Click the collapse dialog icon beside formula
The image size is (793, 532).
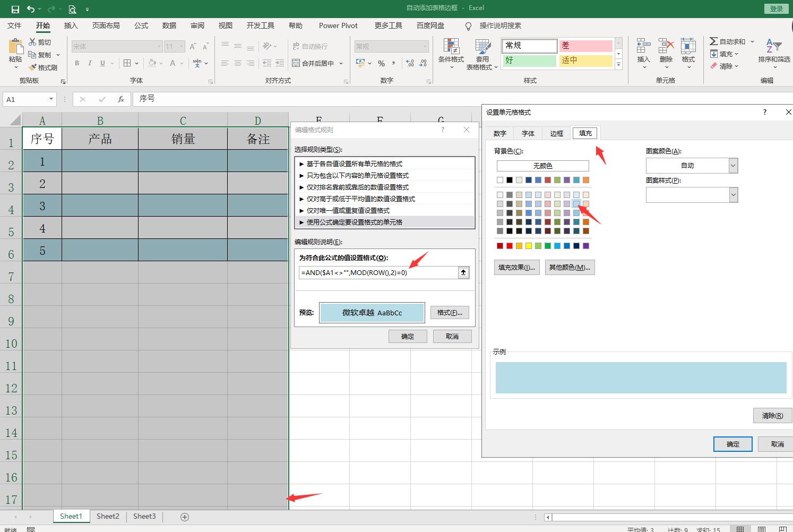[463, 272]
